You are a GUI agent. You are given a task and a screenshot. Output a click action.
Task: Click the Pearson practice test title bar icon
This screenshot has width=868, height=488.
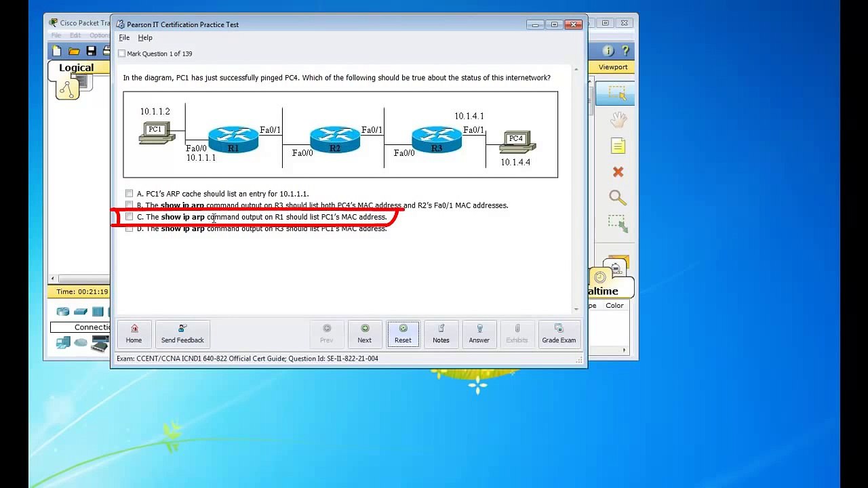(120, 24)
